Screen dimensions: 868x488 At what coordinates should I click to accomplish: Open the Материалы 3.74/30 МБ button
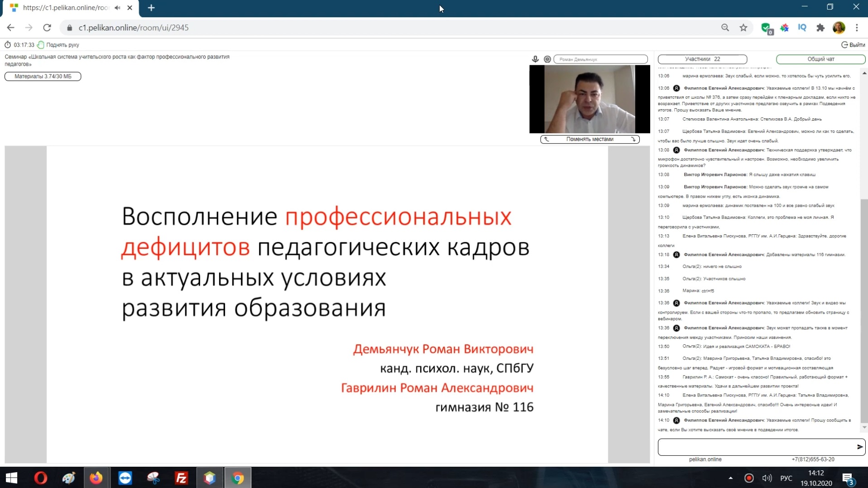(x=43, y=76)
